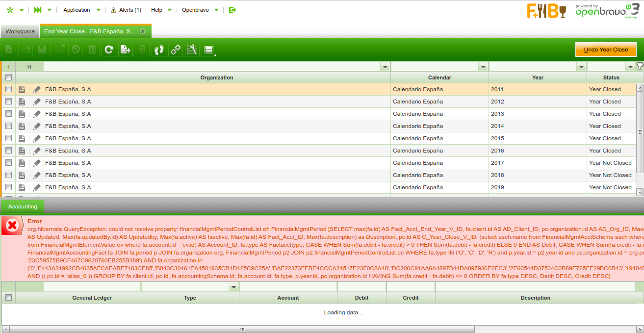Expand the Application menu arrow
Image resolution: width=644 pixels, height=333 pixels.
click(99, 10)
